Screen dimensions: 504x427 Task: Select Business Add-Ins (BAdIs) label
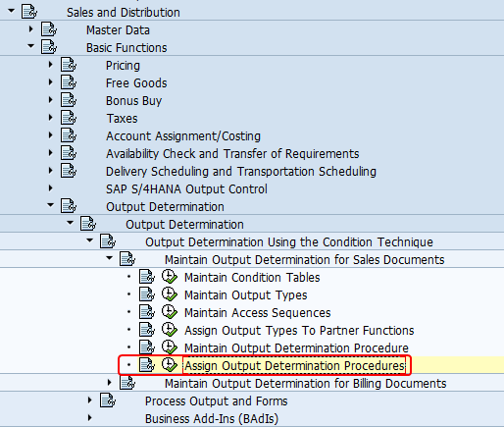(x=212, y=419)
